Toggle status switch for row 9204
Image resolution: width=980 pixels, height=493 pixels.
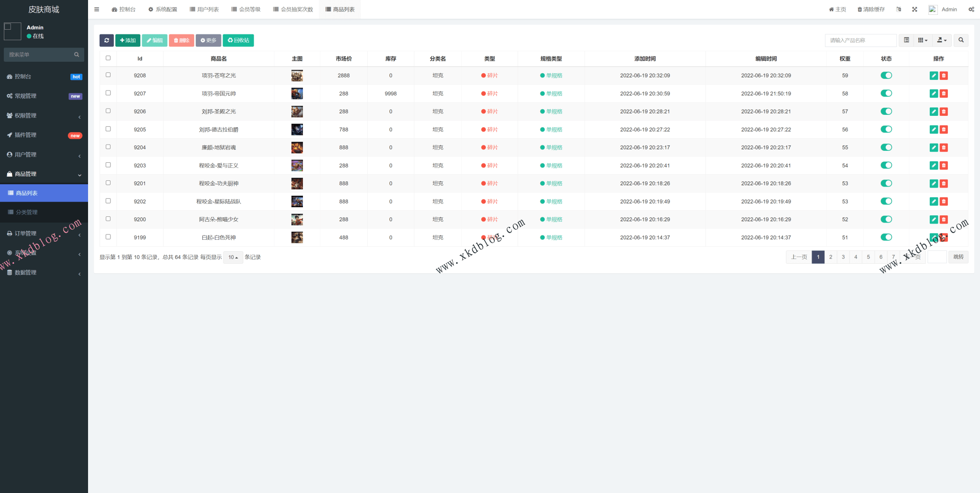(x=886, y=147)
